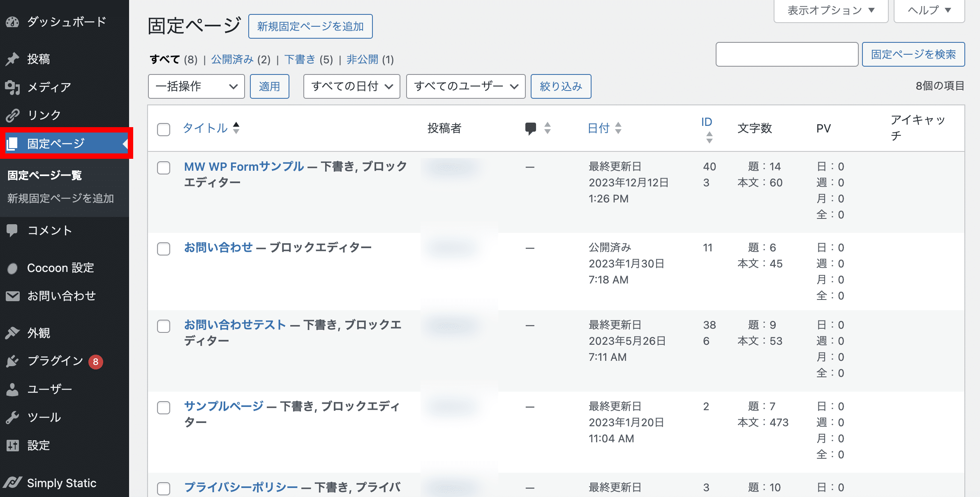980x497 pixels.
Task: Expand the すべての日付 date filter
Action: point(351,86)
